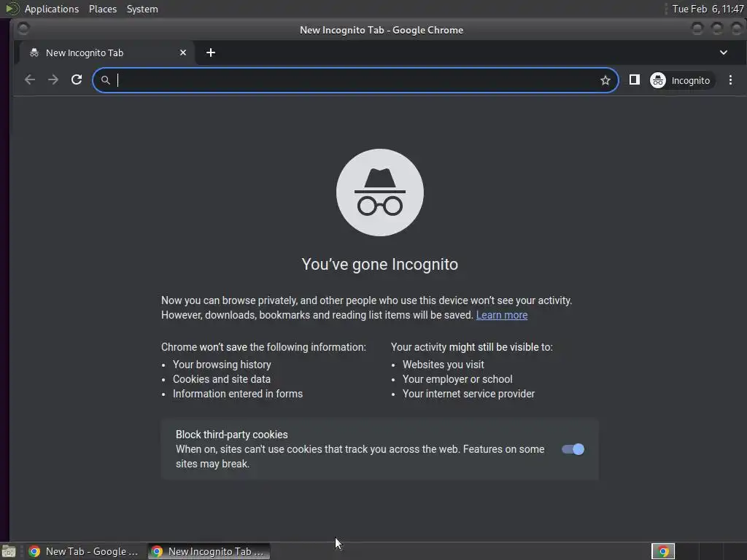Viewport: 747px width, 560px height.
Task: Open the tab search dropdown chevron
Action: coord(723,52)
